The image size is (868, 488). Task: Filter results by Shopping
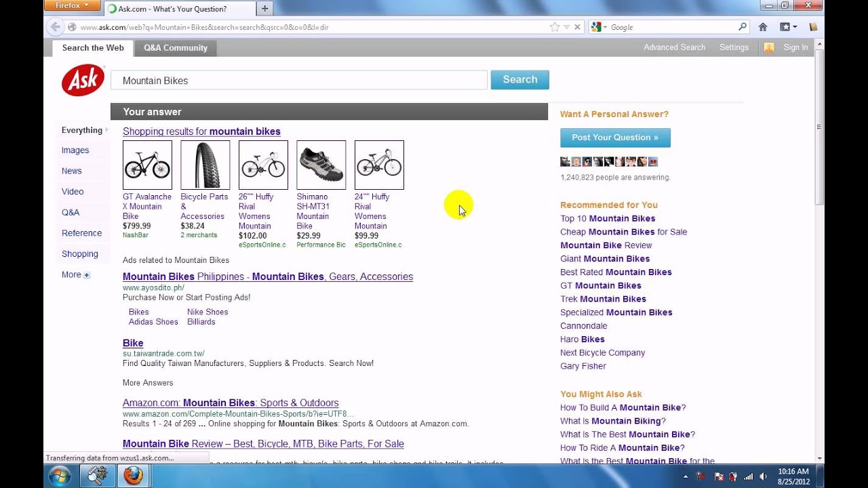80,253
